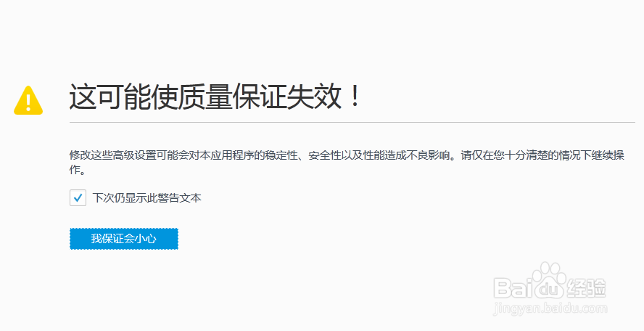The image size is (644, 331).
Task: Click the 这可能使质量保证失效 heading text
Action: pos(205,97)
